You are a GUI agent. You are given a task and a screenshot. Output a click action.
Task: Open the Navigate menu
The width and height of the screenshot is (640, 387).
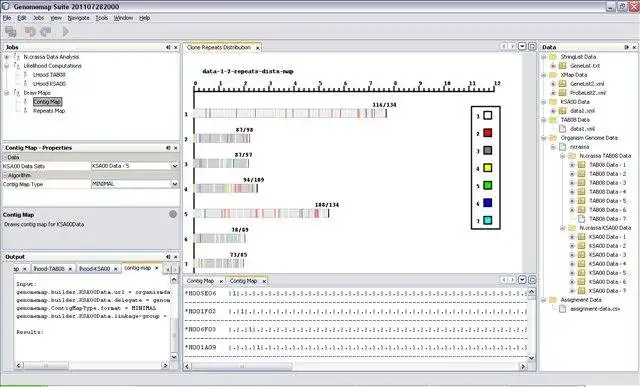(x=78, y=18)
